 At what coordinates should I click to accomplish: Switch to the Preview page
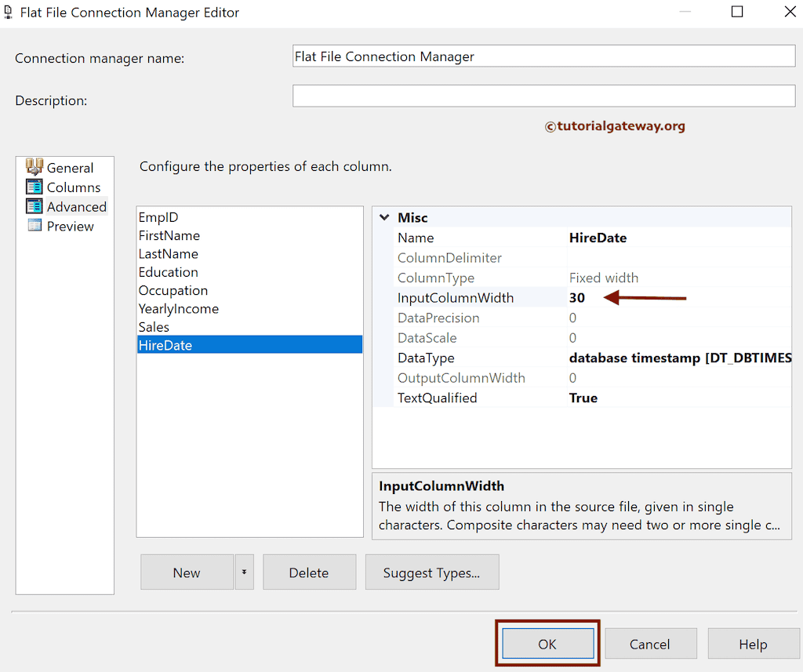pyautogui.click(x=70, y=226)
